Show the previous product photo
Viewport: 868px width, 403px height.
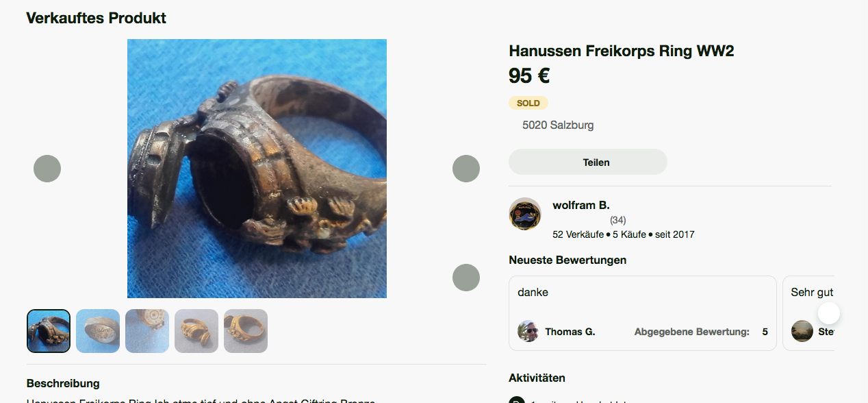point(47,169)
